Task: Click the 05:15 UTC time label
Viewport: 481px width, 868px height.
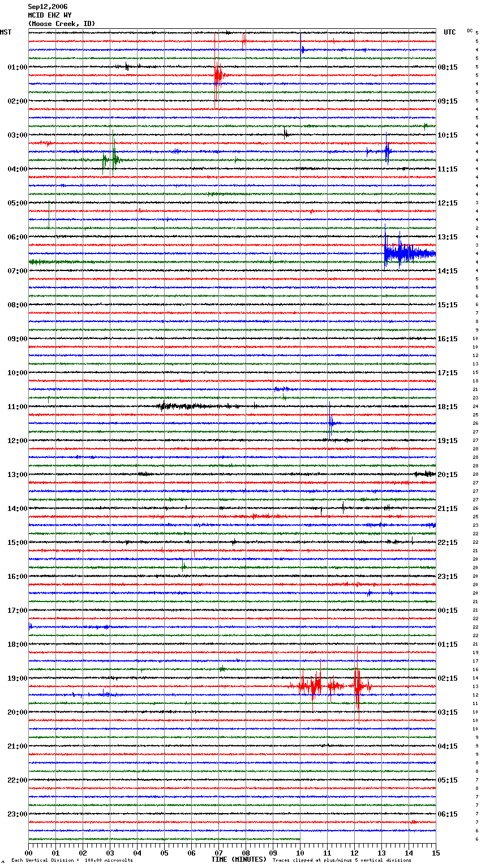Action: point(448,780)
